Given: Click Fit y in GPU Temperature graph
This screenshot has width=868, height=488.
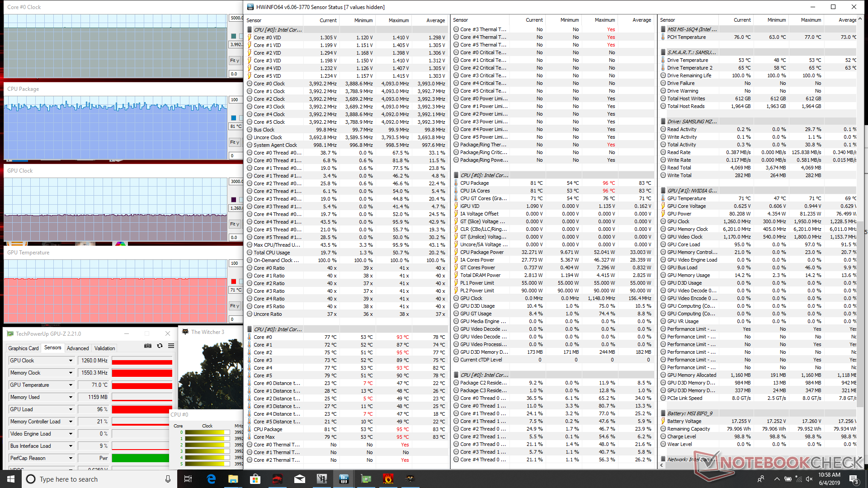Looking at the screenshot, I should pos(235,306).
